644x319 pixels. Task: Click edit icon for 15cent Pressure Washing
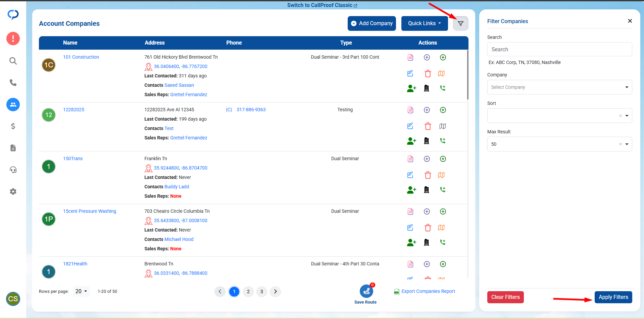point(410,228)
